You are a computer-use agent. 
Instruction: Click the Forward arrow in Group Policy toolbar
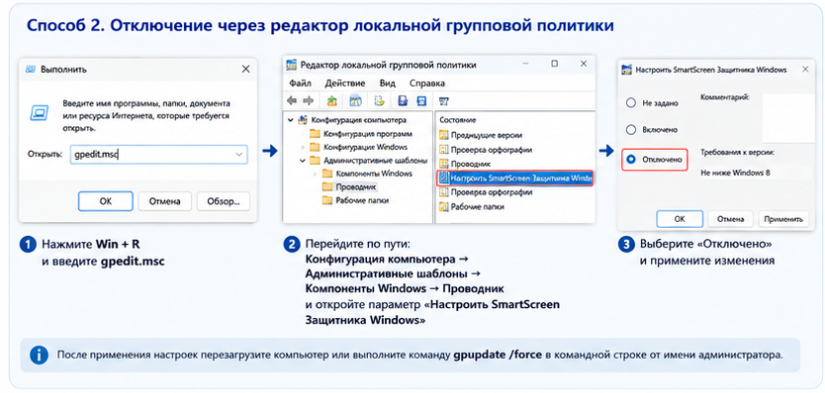(309, 100)
